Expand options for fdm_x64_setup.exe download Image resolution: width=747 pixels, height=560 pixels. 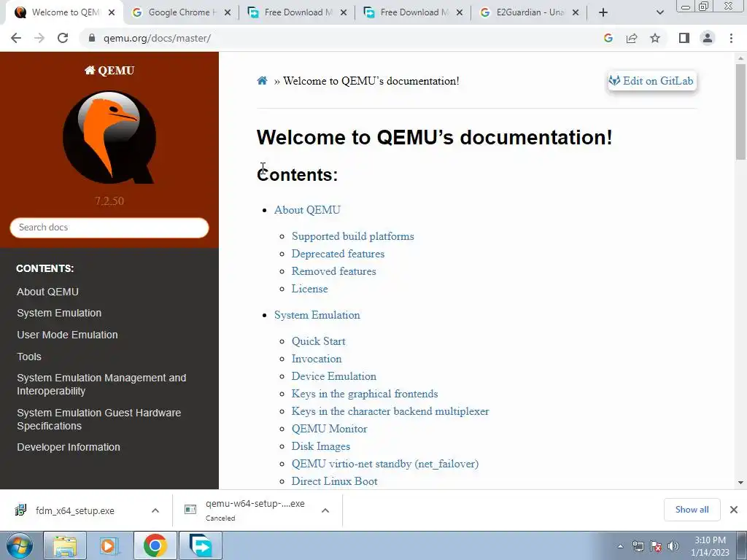coord(155,510)
